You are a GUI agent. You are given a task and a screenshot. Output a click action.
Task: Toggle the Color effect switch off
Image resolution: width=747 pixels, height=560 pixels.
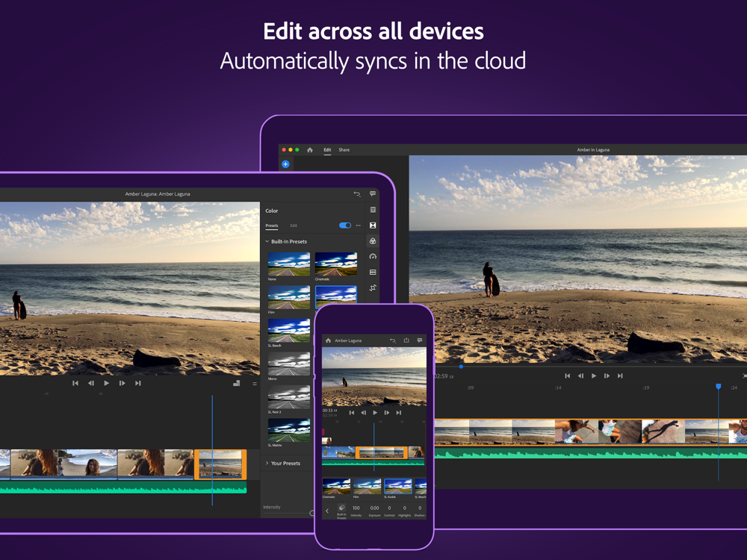(345, 225)
